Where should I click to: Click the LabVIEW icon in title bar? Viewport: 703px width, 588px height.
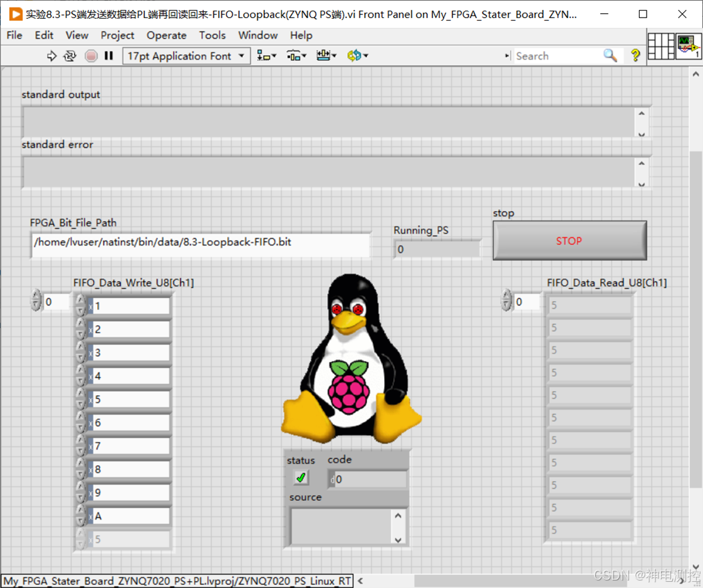(15, 14)
